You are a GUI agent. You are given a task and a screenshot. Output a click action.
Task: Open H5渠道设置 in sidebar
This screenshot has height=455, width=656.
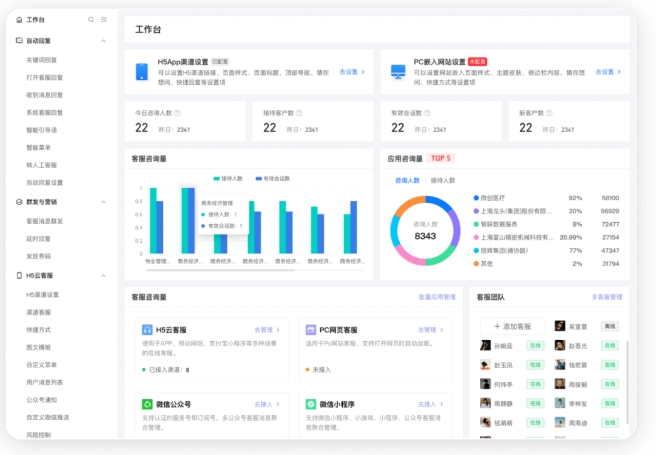click(x=42, y=295)
